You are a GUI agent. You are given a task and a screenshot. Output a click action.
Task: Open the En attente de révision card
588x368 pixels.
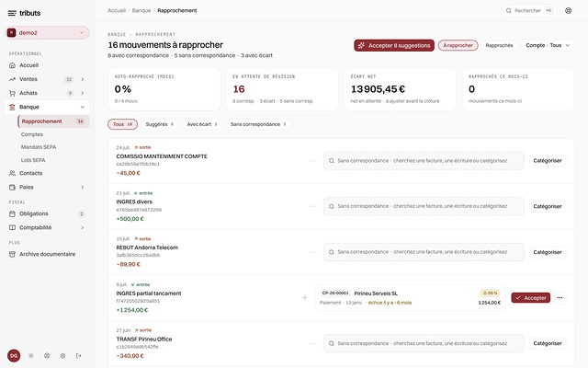282,89
